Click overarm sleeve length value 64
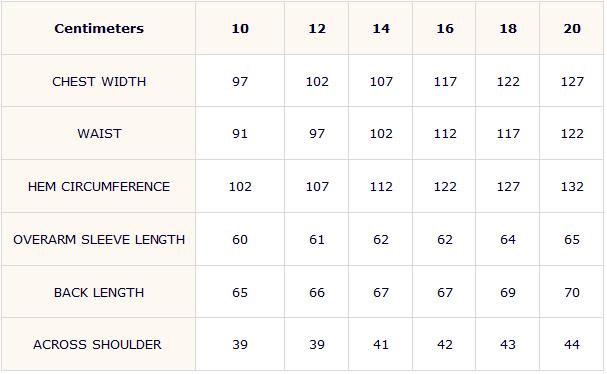This screenshot has width=607, height=374. tap(508, 240)
